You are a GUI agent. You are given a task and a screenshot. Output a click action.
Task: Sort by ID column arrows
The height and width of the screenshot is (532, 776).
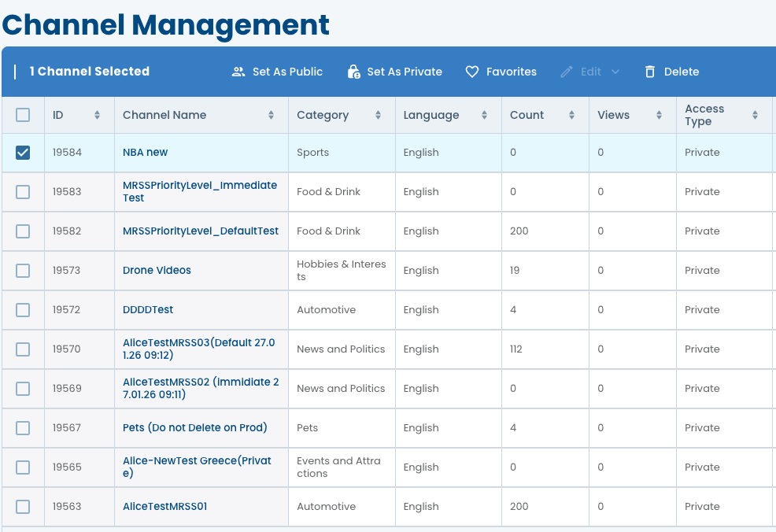[x=97, y=115]
